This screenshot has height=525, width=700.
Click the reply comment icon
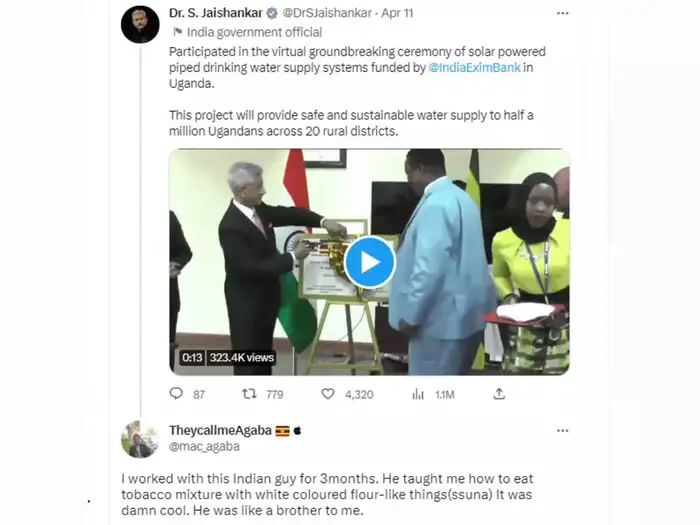point(176,394)
